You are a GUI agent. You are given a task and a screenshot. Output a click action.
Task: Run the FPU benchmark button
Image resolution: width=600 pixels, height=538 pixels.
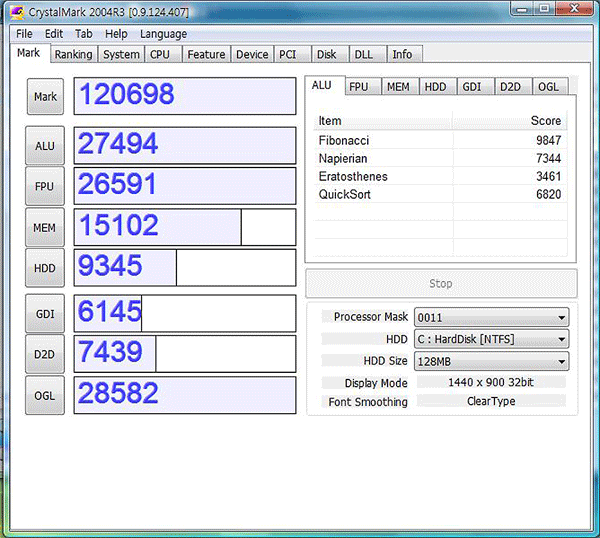(x=45, y=186)
